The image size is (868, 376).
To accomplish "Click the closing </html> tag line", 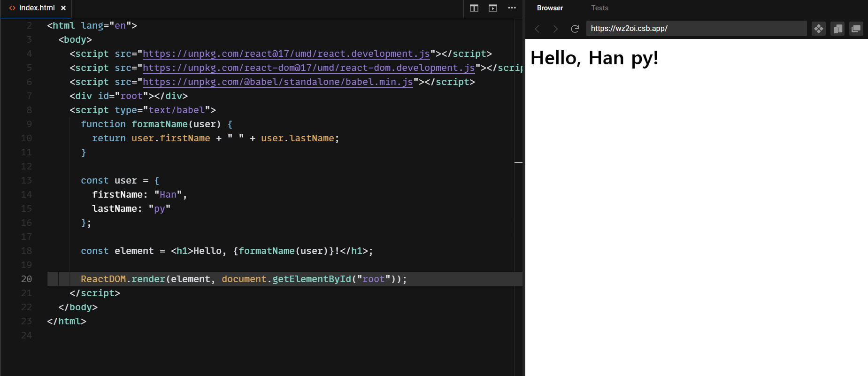I will point(67,321).
